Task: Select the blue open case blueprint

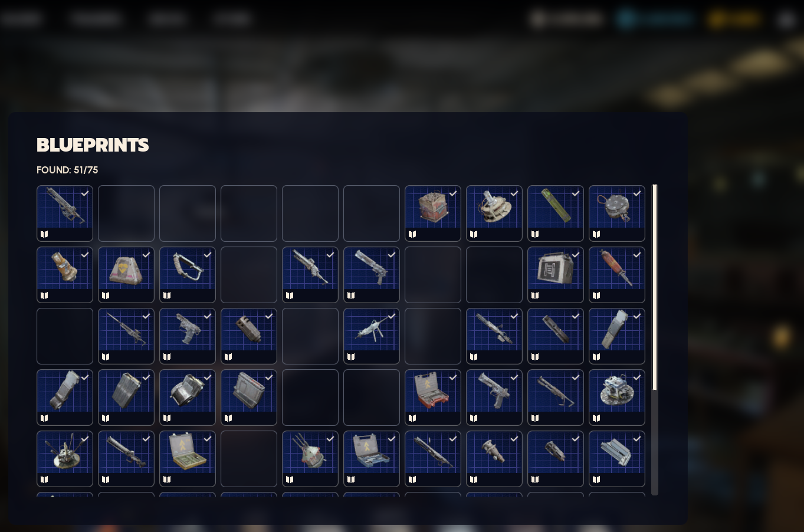Action: tap(372, 459)
